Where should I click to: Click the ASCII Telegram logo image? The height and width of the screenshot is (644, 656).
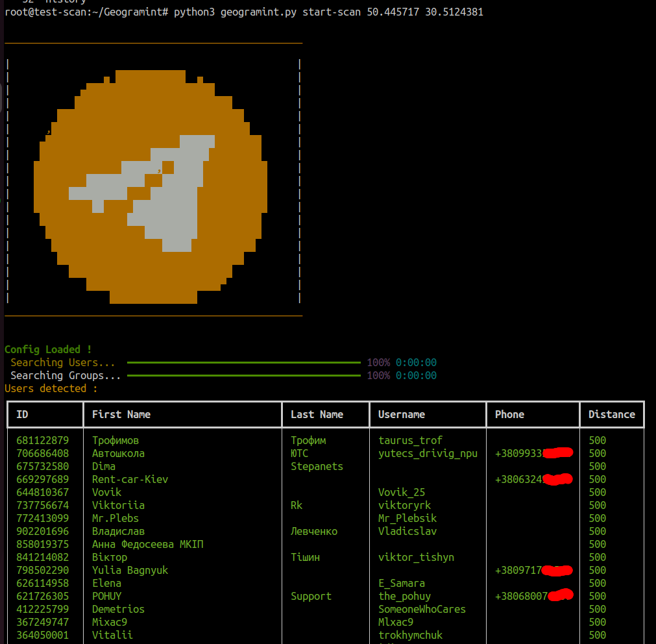click(x=151, y=186)
